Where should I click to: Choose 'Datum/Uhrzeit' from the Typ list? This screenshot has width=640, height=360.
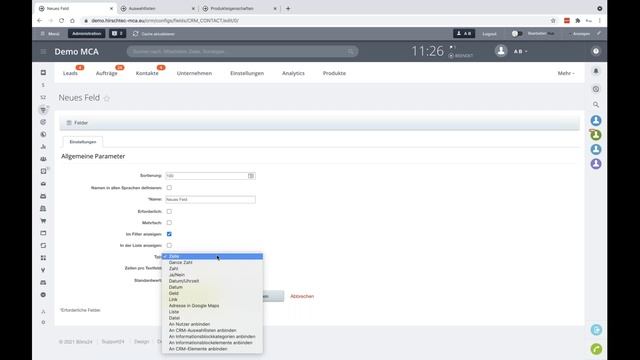212,281
